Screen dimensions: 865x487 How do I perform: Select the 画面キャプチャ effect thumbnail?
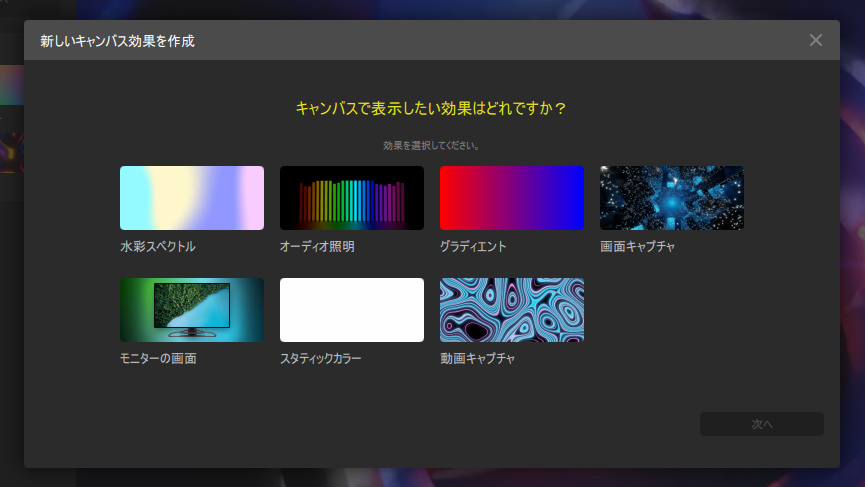(672, 198)
